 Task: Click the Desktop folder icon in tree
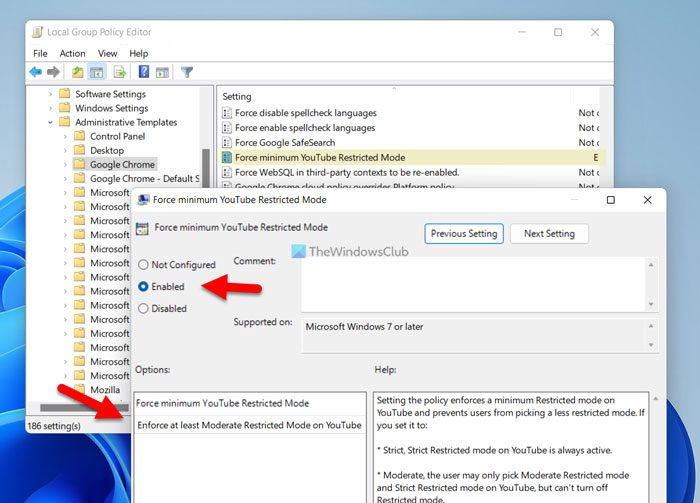[x=79, y=150]
